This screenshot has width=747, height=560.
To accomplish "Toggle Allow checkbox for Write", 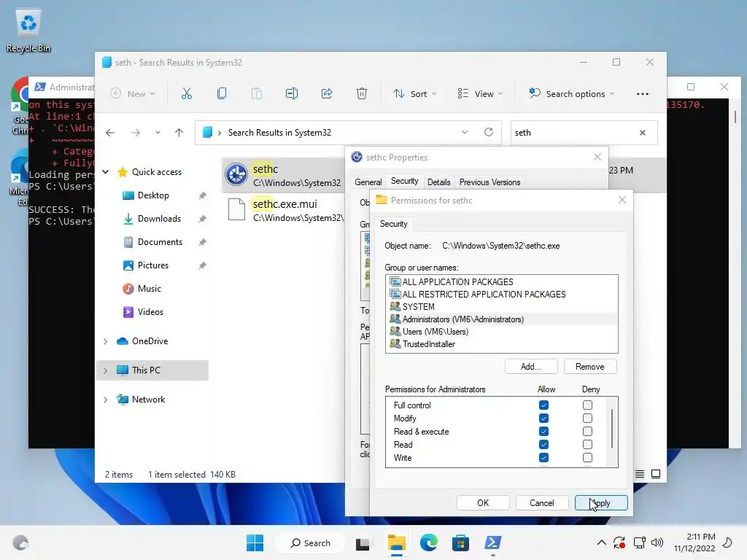I will point(543,458).
